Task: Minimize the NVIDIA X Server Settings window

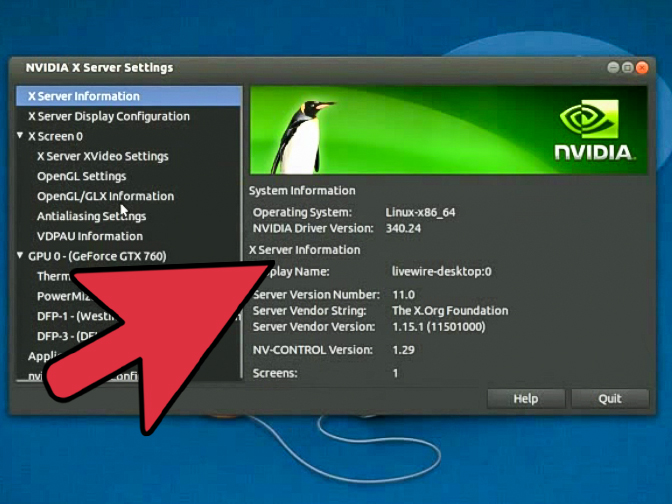Action: [x=613, y=68]
